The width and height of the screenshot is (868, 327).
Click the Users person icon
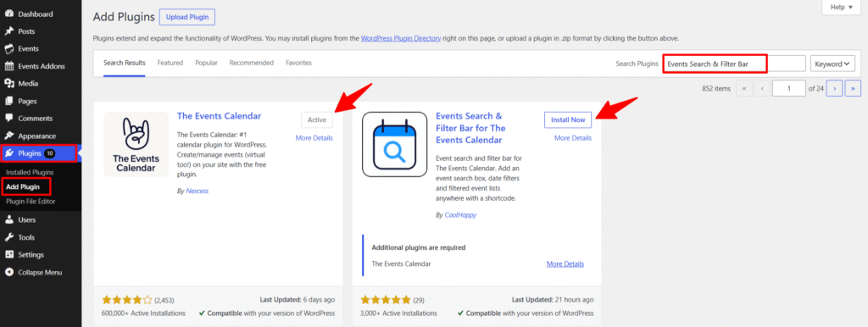pyautogui.click(x=8, y=219)
